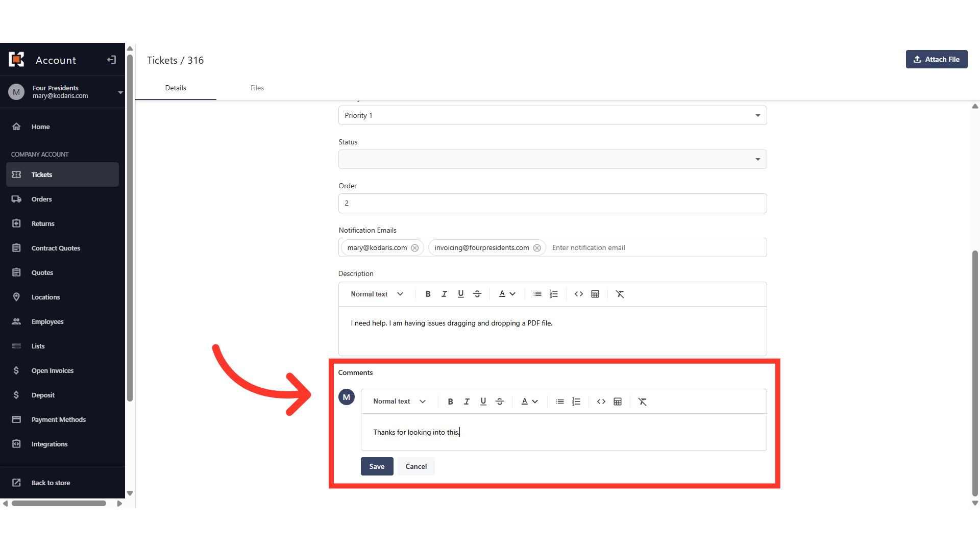Insert table in Comments editor
The image size is (980, 551).
pyautogui.click(x=618, y=402)
